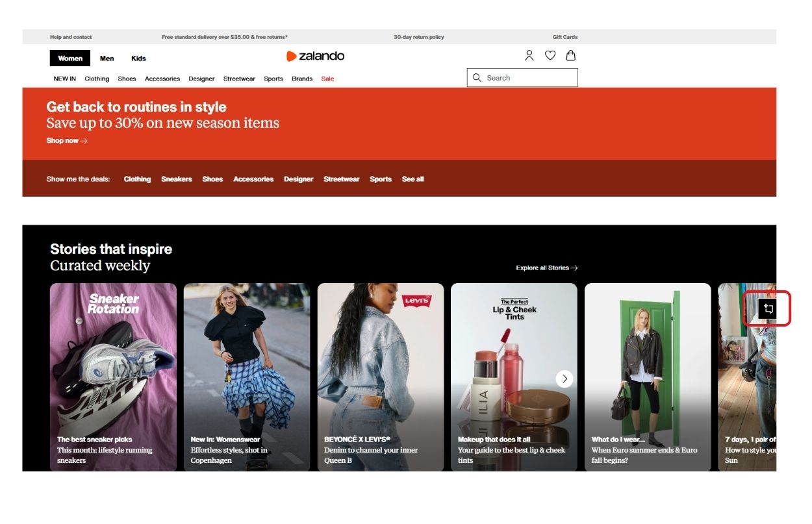
Task: Show Sports deals in the banner
Action: pyautogui.click(x=381, y=179)
